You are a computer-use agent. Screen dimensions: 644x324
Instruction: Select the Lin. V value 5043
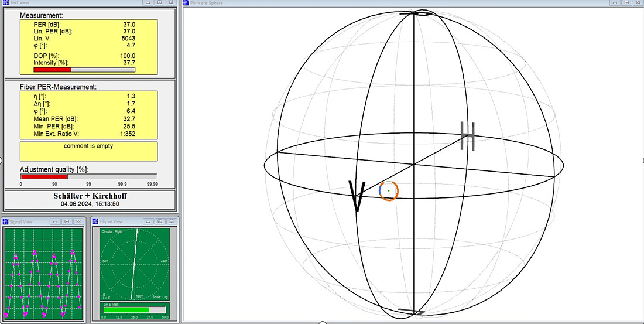[129, 38]
